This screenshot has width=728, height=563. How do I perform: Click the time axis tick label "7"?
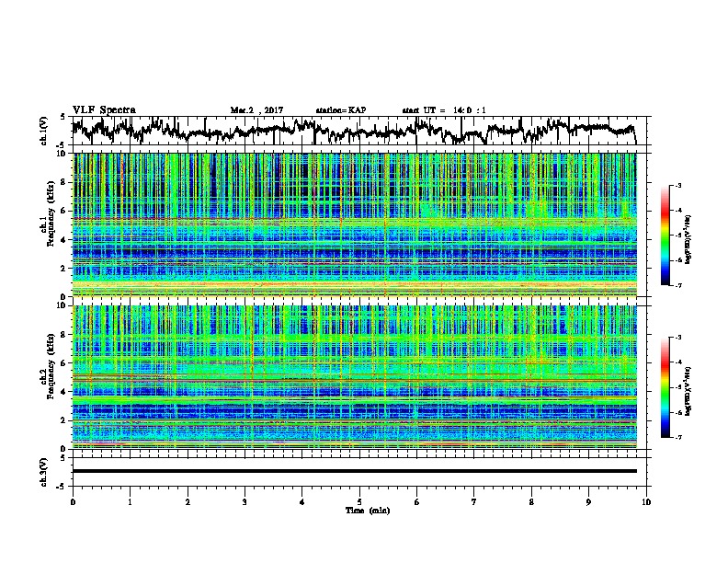pyautogui.click(x=474, y=502)
